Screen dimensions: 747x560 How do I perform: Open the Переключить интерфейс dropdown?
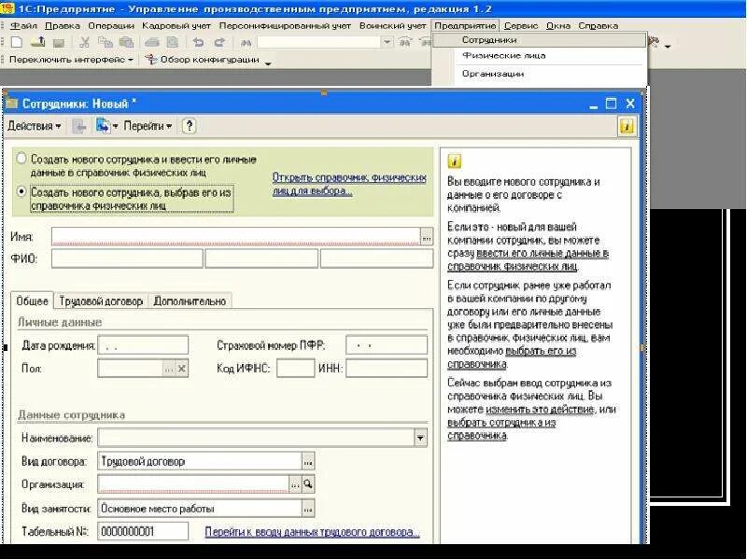[x=71, y=60]
